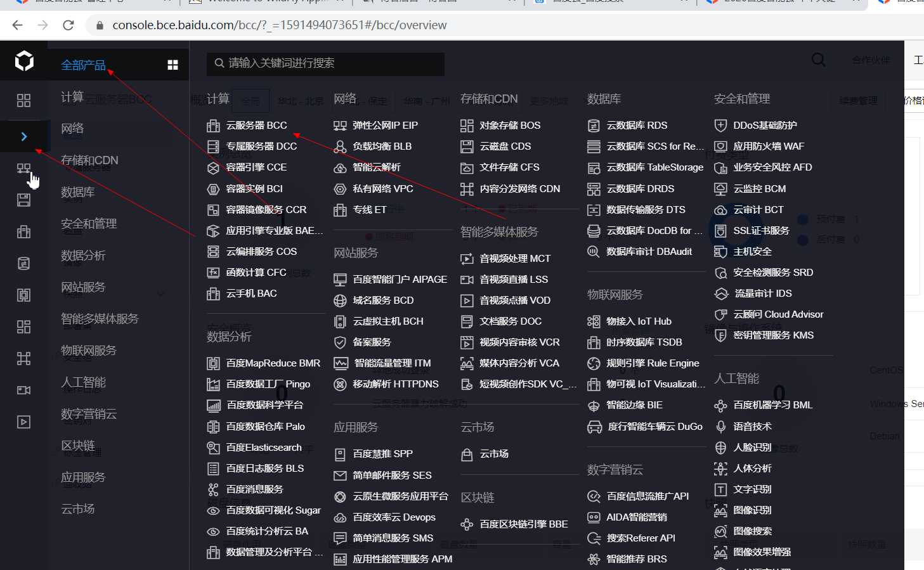924x570 pixels.
Task: Select 人工智能 category in the sidebar
Action: click(83, 382)
